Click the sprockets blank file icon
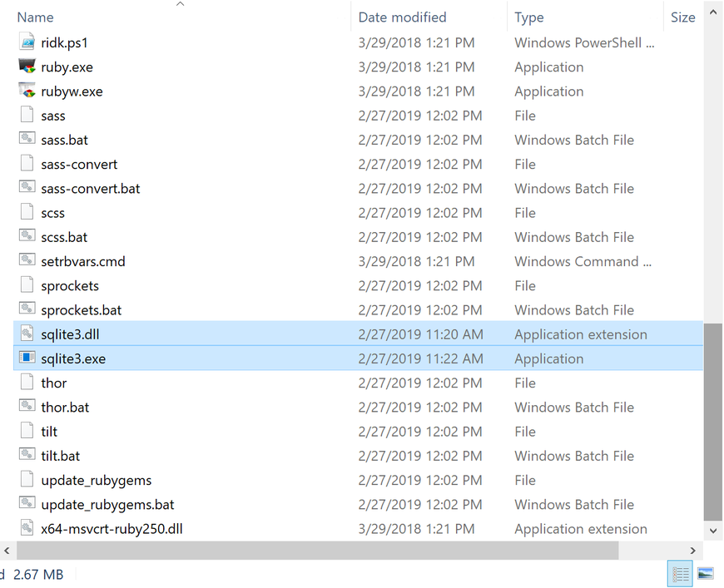Viewport: 724px width, 588px height. (27, 285)
